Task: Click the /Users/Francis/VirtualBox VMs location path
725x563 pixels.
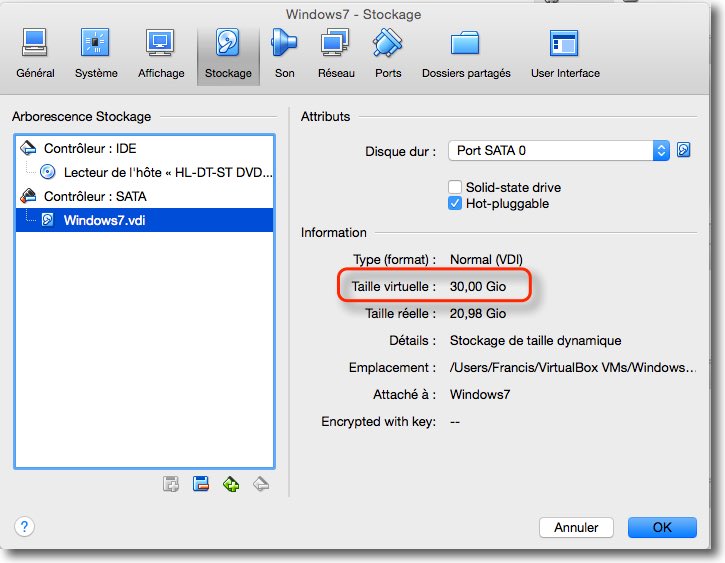Action: coord(572,367)
